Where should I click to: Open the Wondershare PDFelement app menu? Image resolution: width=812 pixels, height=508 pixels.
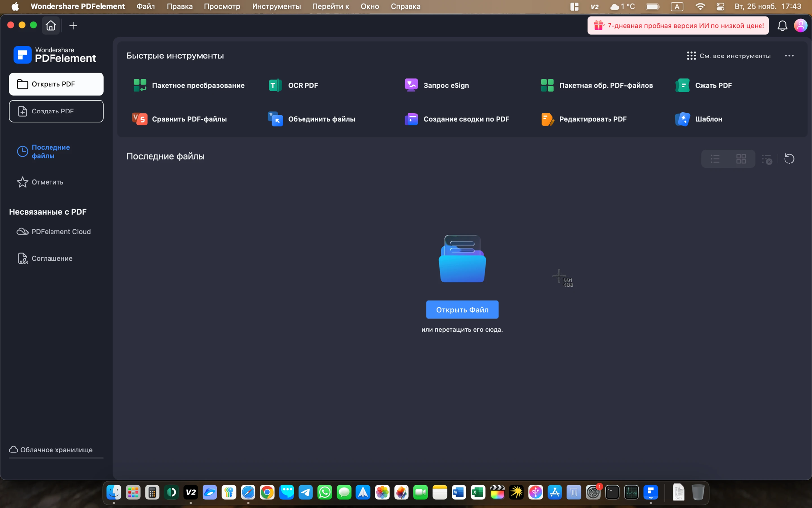[78, 6]
